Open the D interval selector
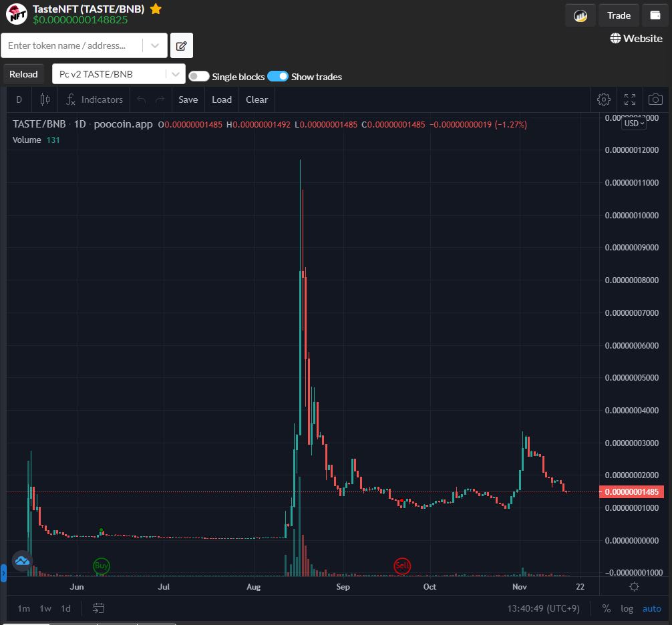This screenshot has width=672, height=625. [19, 99]
